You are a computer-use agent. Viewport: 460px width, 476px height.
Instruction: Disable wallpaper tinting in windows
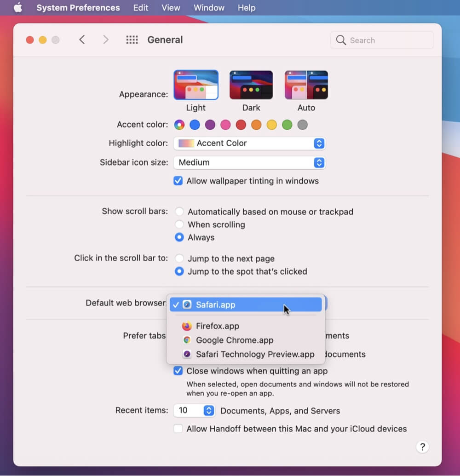(178, 181)
